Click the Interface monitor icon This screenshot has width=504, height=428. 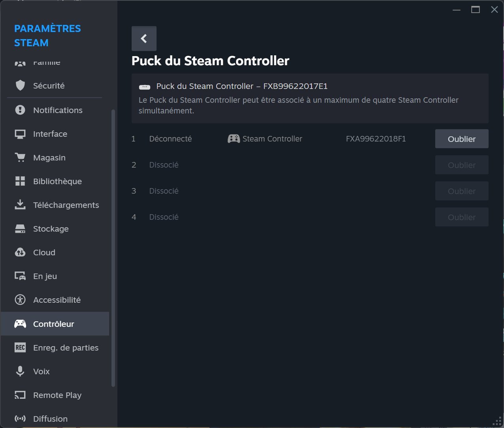[20, 134]
